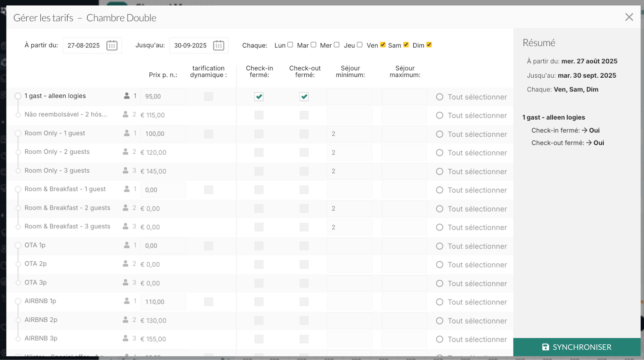This screenshot has height=360, width=644.
Task: Click the SYNCHRONISER button
Action: pyautogui.click(x=577, y=347)
